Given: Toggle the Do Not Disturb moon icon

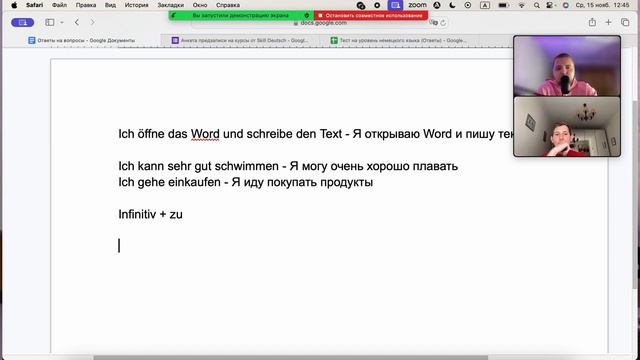Looking at the screenshot, I should 452,5.
